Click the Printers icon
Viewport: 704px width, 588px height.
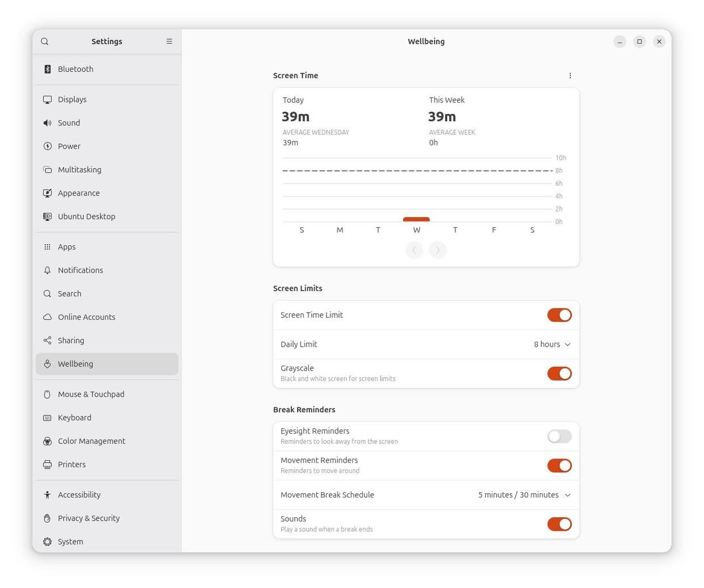(x=48, y=465)
